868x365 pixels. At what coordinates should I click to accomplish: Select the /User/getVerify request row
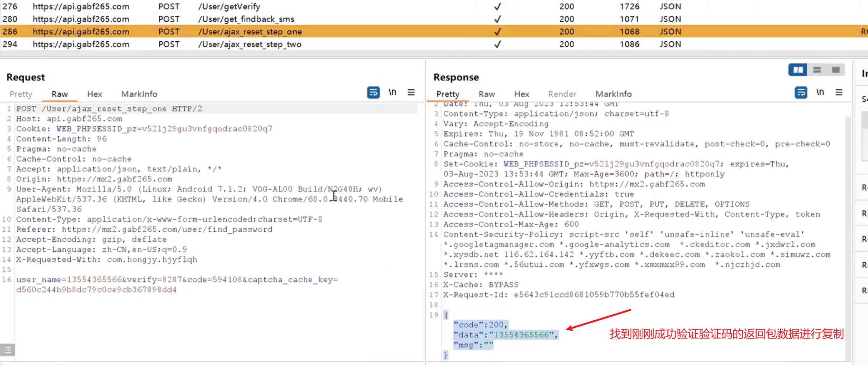229,7
